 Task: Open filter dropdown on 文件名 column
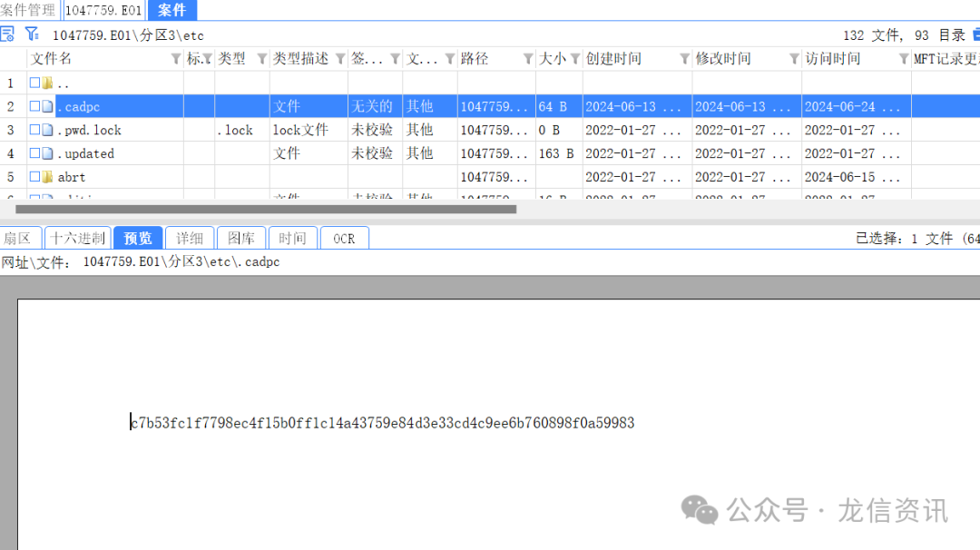point(176,59)
